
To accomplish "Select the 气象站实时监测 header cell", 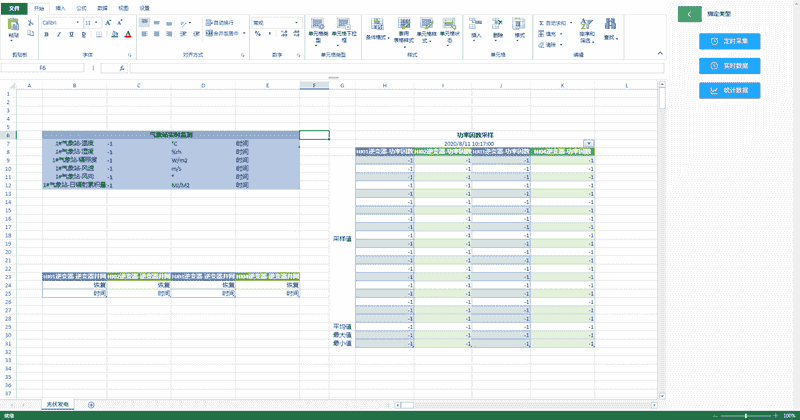I will point(171,135).
